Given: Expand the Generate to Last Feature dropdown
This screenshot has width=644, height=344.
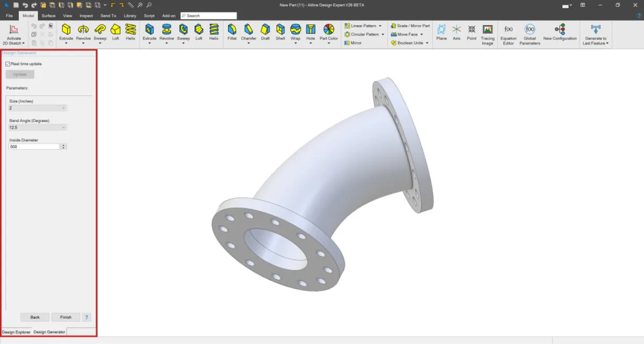Looking at the screenshot, I should click(607, 43).
